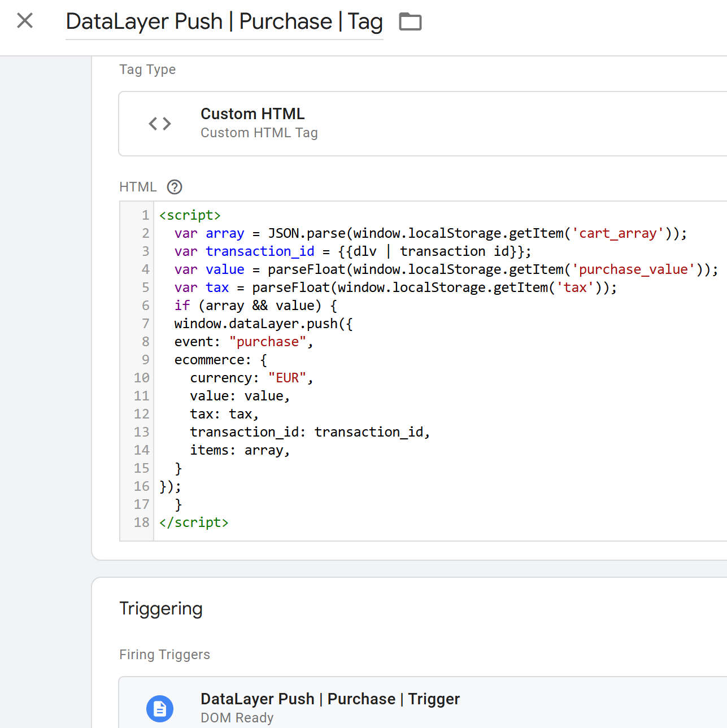Click window.dataLayer.push on line 7

point(256,324)
